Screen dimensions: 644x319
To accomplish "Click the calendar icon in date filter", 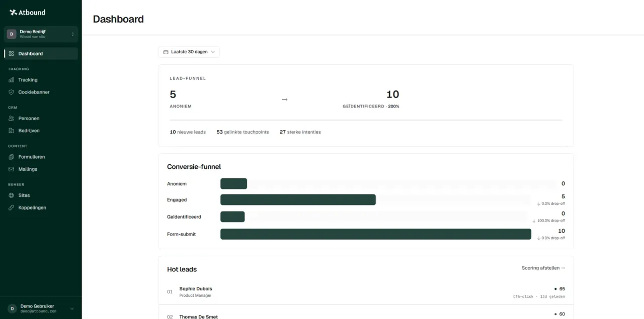I will [166, 52].
